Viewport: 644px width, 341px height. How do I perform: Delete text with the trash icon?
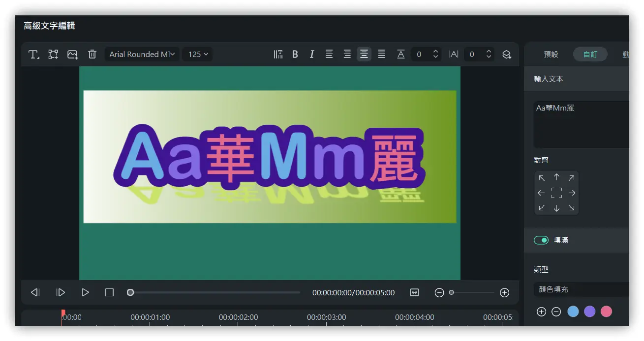pos(92,54)
